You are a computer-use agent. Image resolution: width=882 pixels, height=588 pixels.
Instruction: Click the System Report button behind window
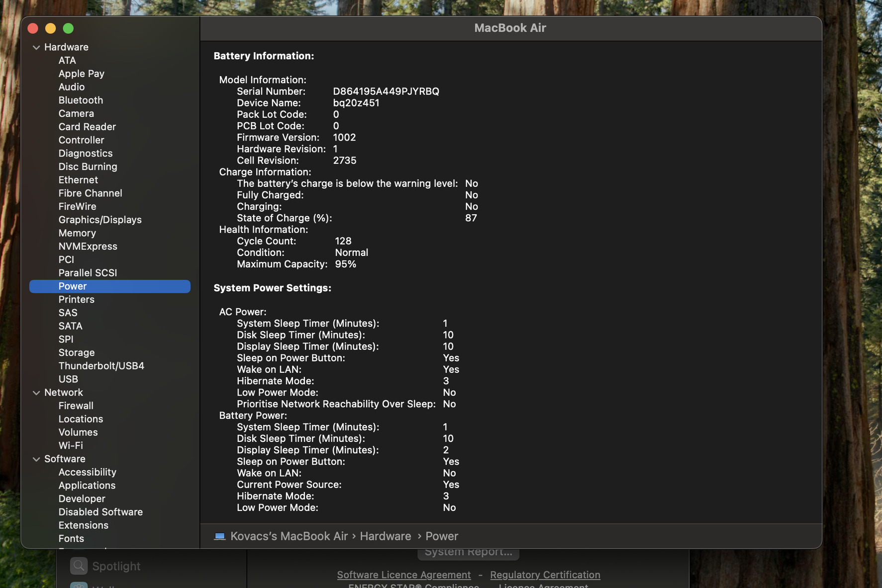click(468, 553)
